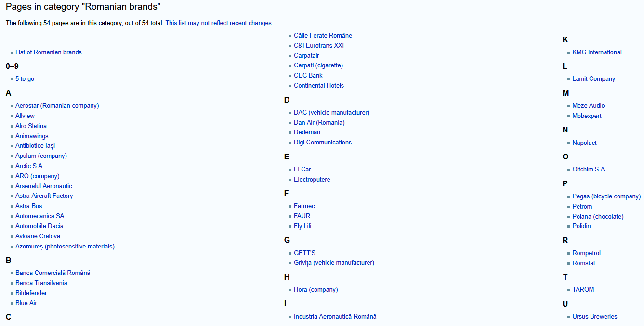Open the Astra Bus link
This screenshot has width=644, height=326.
(29, 206)
